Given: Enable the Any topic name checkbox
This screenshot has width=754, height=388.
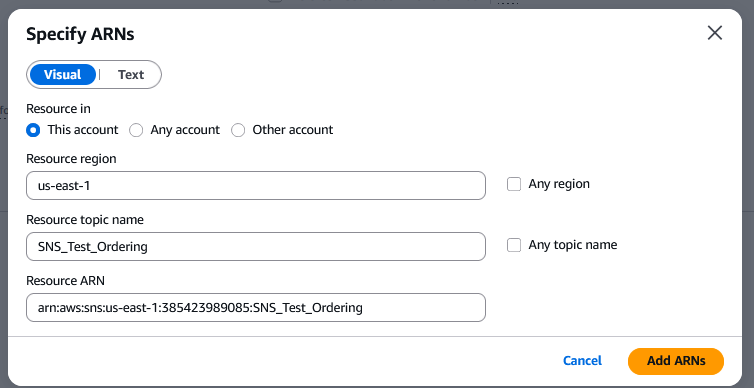Looking at the screenshot, I should coord(514,245).
